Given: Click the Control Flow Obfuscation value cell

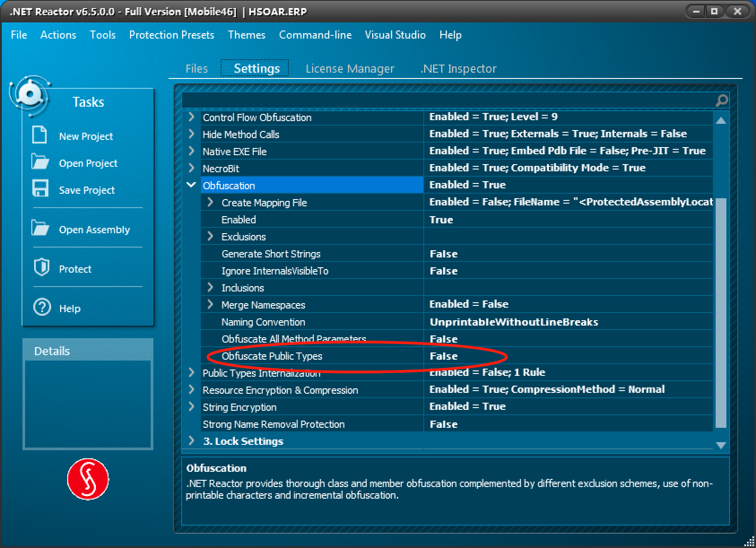Looking at the screenshot, I should [568, 117].
